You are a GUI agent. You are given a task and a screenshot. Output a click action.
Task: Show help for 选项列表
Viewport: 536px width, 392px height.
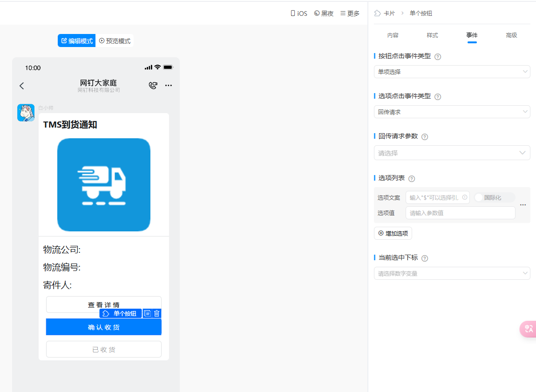[x=412, y=178]
